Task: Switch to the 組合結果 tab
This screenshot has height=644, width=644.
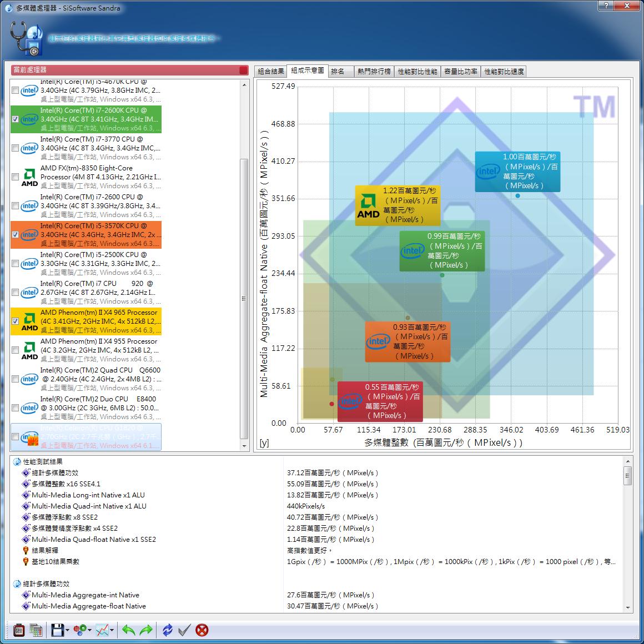Action: click(x=271, y=72)
